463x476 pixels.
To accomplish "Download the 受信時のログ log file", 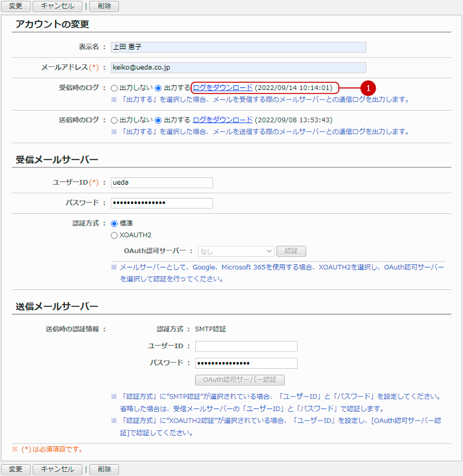I will [x=222, y=88].
